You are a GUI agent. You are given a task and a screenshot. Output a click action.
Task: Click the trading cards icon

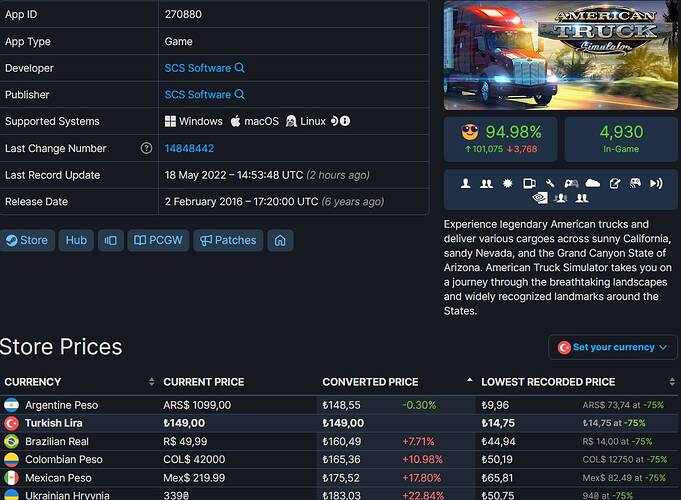[x=529, y=183]
